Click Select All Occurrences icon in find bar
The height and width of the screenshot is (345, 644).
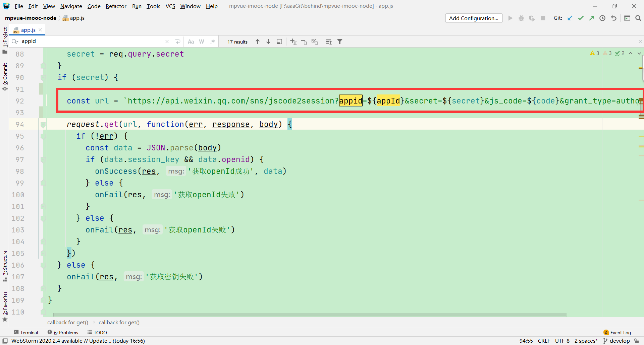[x=315, y=42]
